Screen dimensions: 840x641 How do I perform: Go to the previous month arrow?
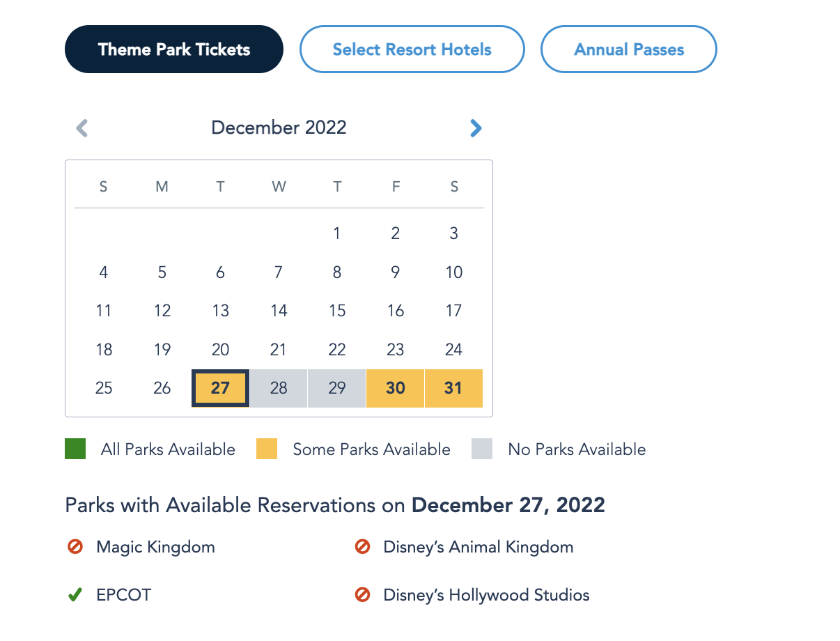tap(82, 128)
